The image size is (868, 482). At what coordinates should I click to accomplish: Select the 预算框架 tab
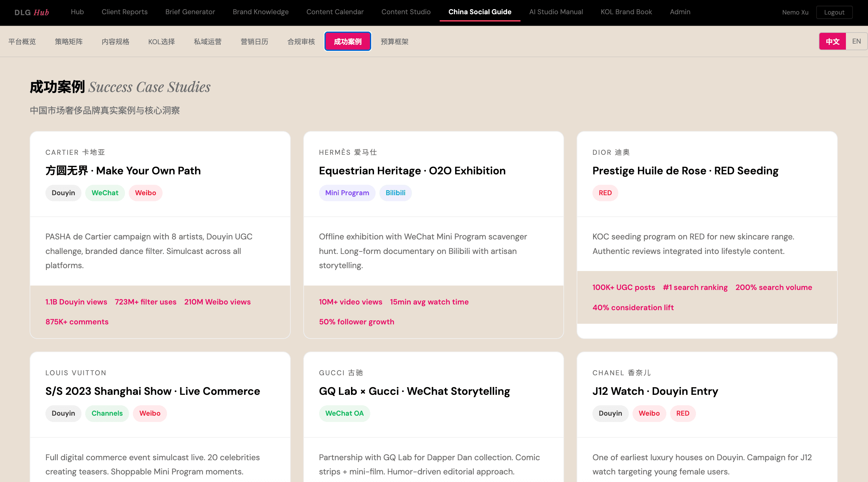(394, 41)
